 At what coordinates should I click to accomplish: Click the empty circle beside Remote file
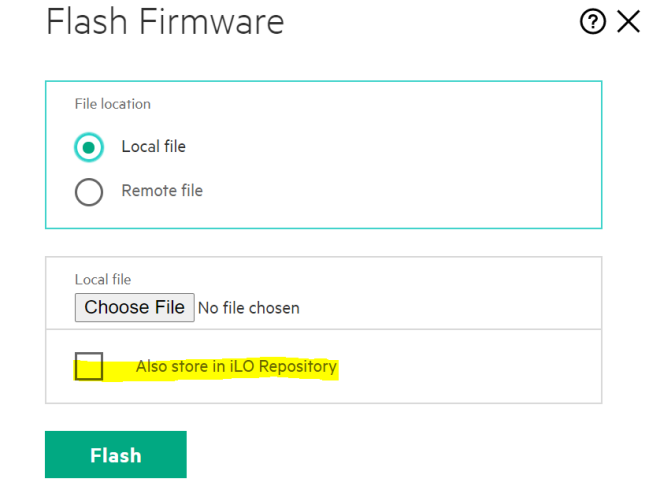89,191
